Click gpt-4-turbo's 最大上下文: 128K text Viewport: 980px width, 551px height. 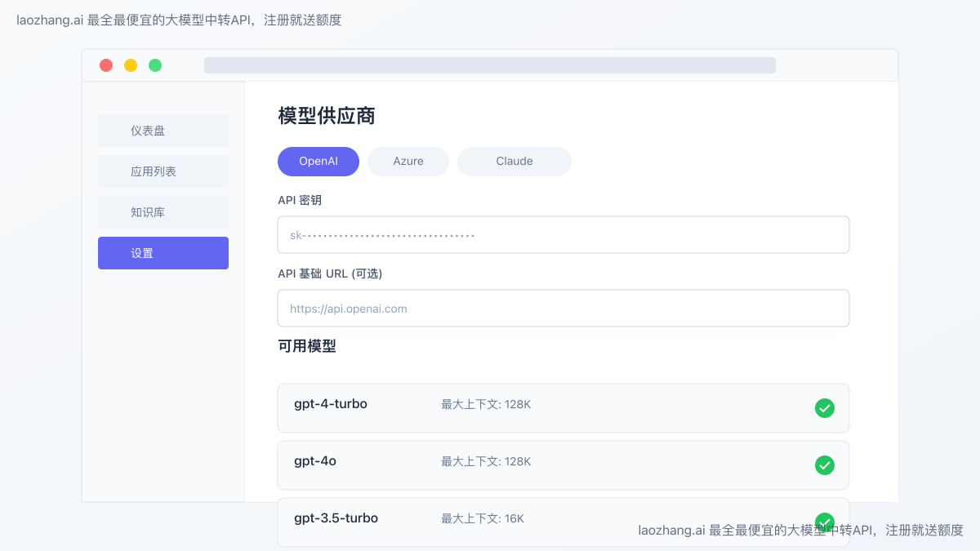pos(486,404)
